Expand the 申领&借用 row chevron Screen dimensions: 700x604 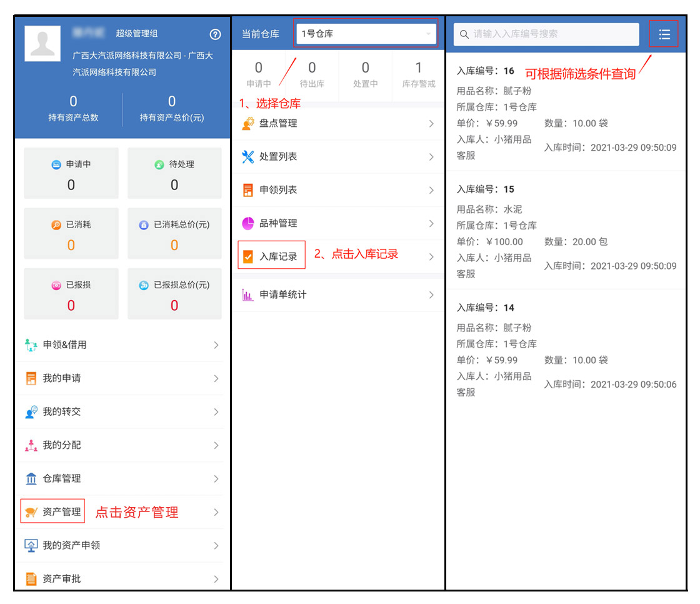(216, 345)
